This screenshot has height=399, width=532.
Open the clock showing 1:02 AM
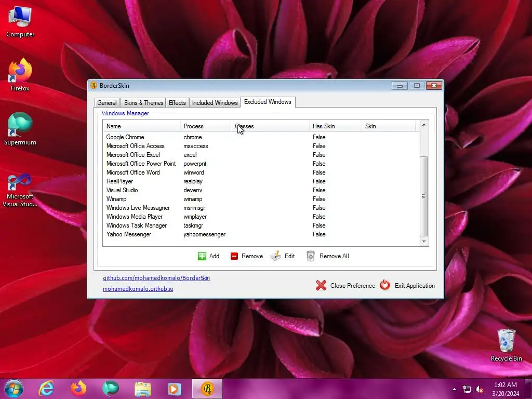click(506, 389)
